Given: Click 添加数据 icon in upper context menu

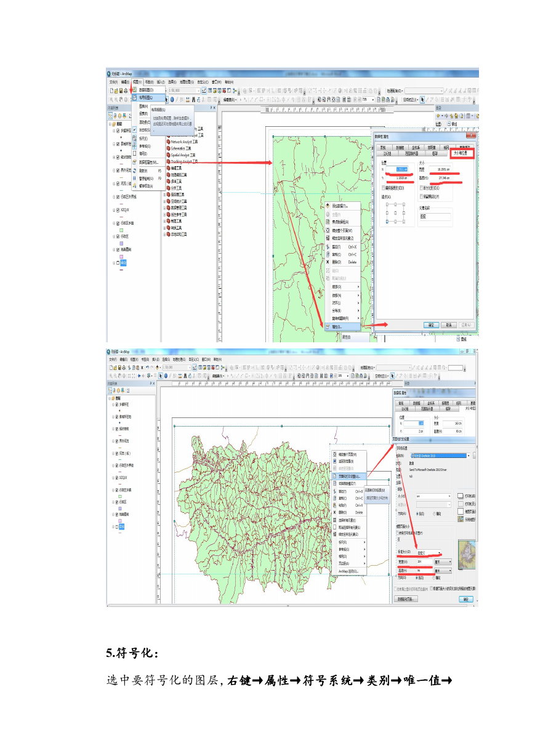Looking at the screenshot, I should [x=328, y=206].
